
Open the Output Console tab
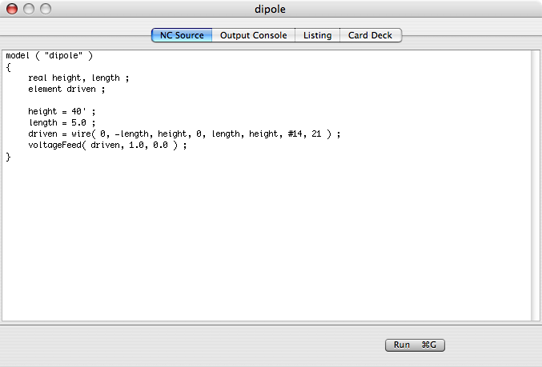253,35
